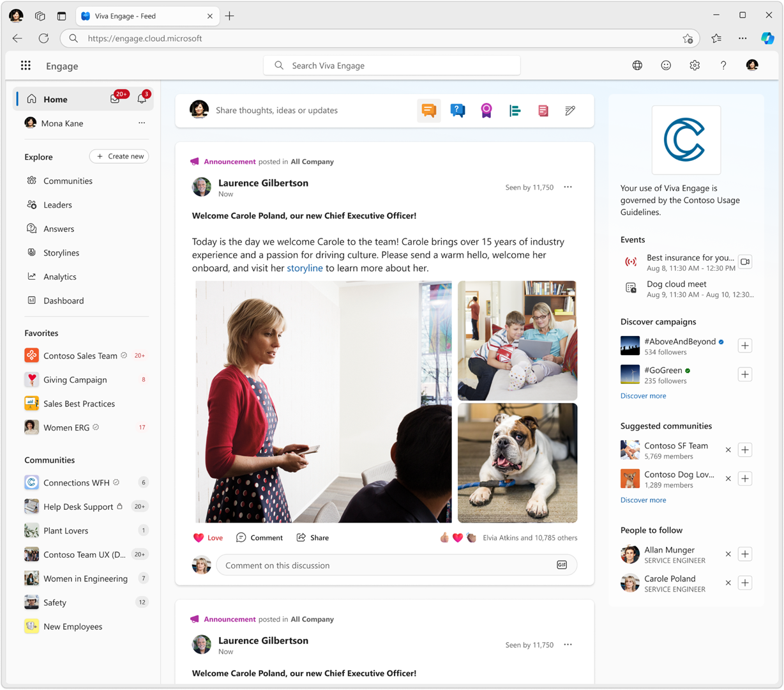Open more options for Mona Kane
The image size is (784, 690).
[142, 123]
